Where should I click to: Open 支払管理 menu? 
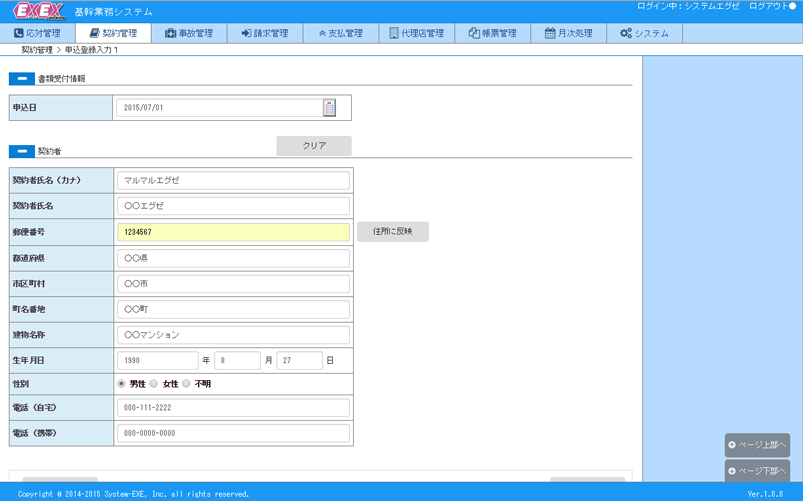click(x=340, y=33)
